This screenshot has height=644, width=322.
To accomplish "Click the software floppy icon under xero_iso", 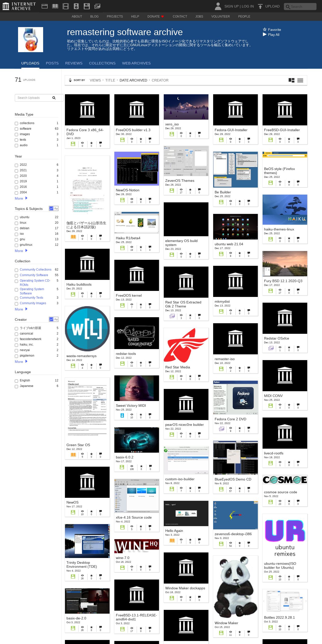I will pyautogui.click(x=172, y=134).
